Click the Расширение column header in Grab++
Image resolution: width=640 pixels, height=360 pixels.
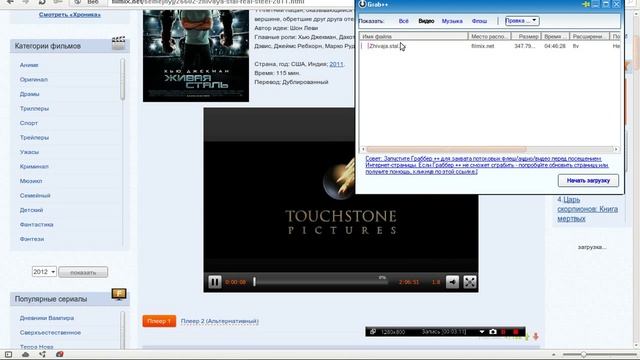tap(589, 36)
